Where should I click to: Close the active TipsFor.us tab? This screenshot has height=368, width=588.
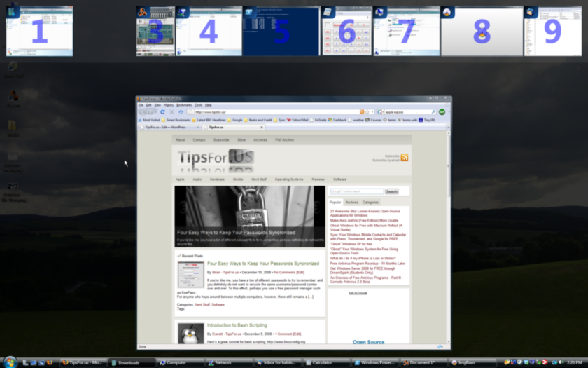(262, 128)
